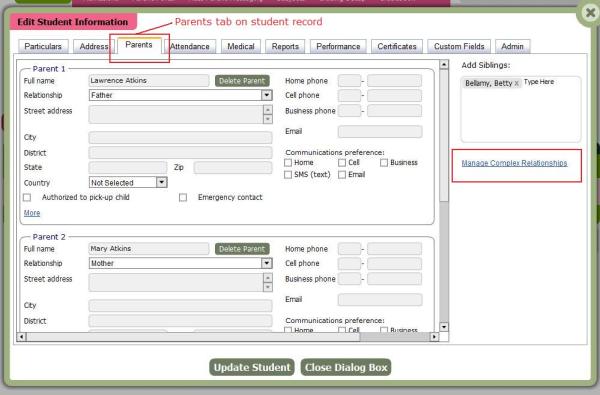Click Parent 2 street address down arrow
The width and height of the screenshot is (600, 395).
[x=268, y=287]
